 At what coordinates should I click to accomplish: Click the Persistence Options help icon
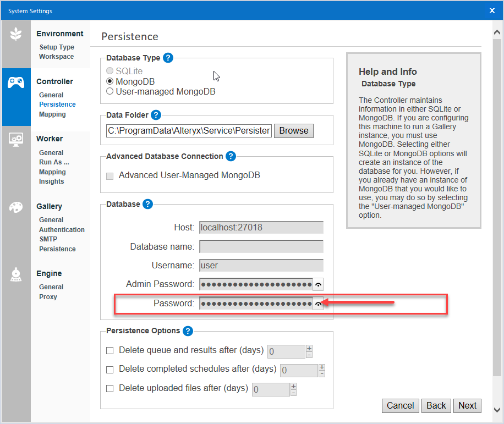tap(187, 331)
